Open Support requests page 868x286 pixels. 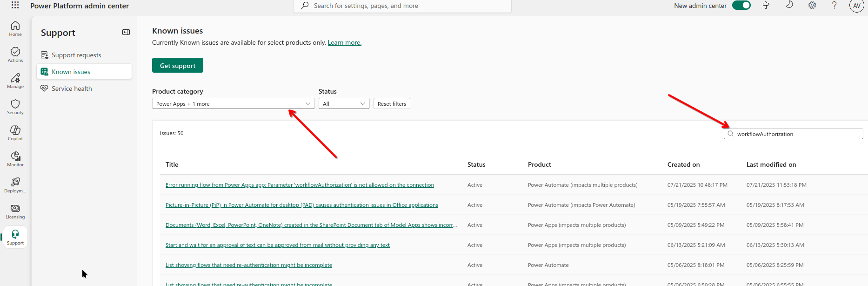click(84, 55)
